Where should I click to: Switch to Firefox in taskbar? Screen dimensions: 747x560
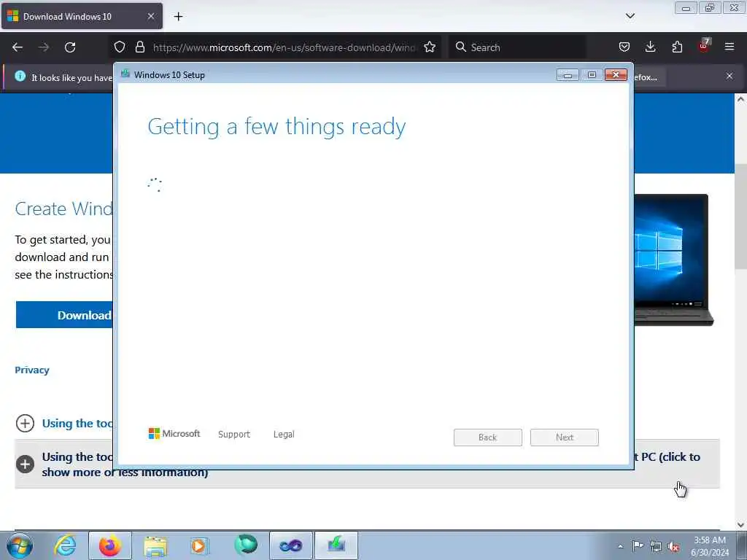coord(110,545)
